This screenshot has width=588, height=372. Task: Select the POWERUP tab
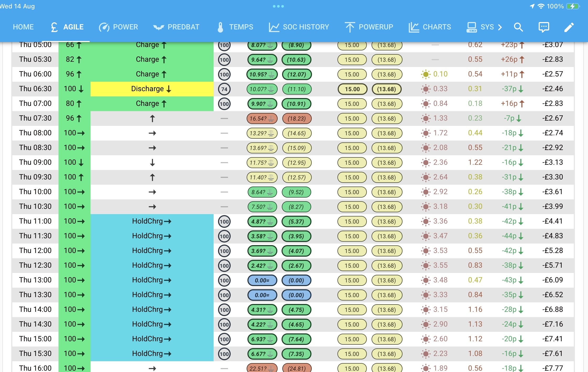369,27
